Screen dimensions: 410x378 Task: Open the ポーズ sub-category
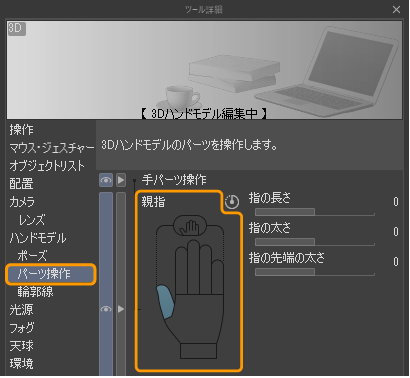point(32,256)
